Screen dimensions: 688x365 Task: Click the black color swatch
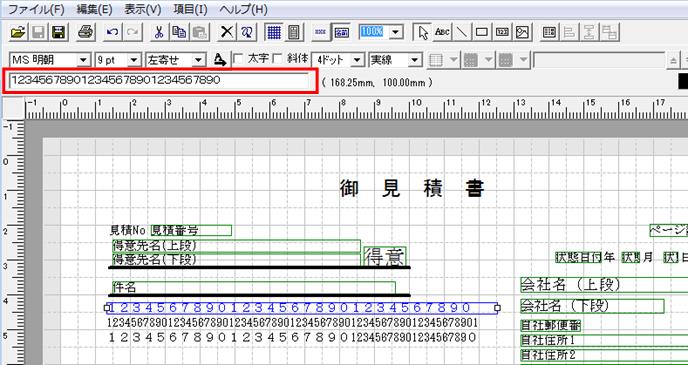click(683, 82)
